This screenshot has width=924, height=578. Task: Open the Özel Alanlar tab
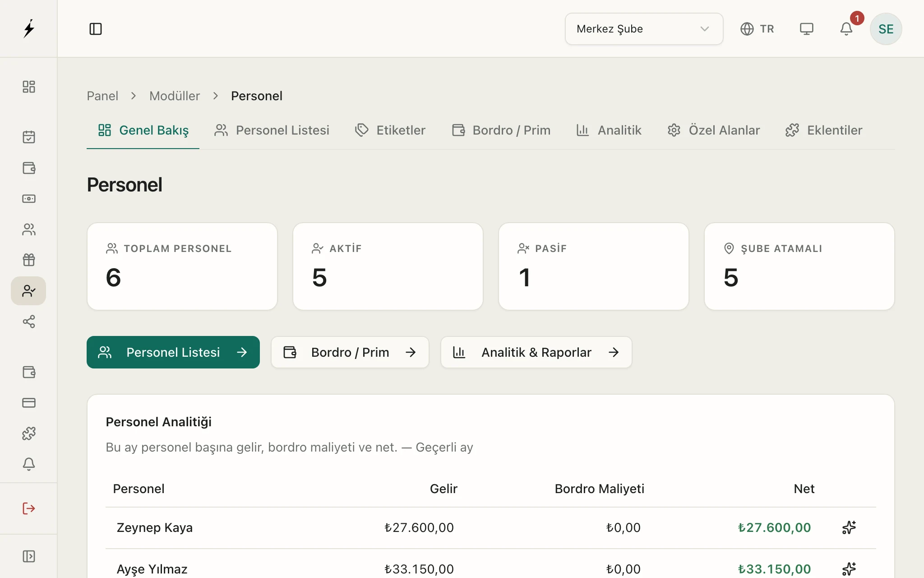714,130
